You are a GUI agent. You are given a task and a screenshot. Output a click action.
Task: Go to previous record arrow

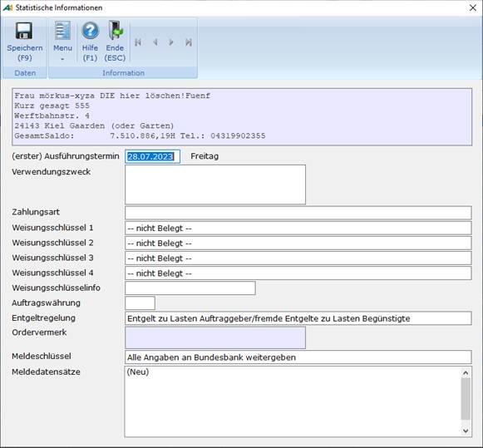tap(155, 42)
